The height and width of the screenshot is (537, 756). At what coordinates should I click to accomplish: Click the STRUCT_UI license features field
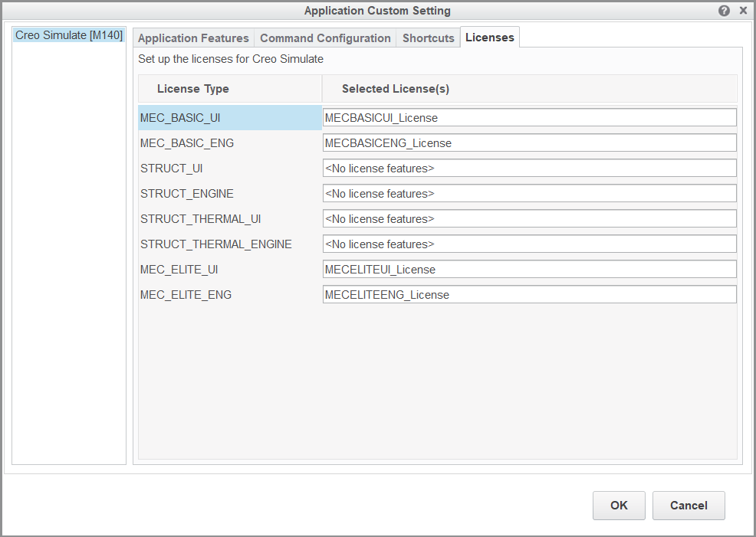[529, 168]
